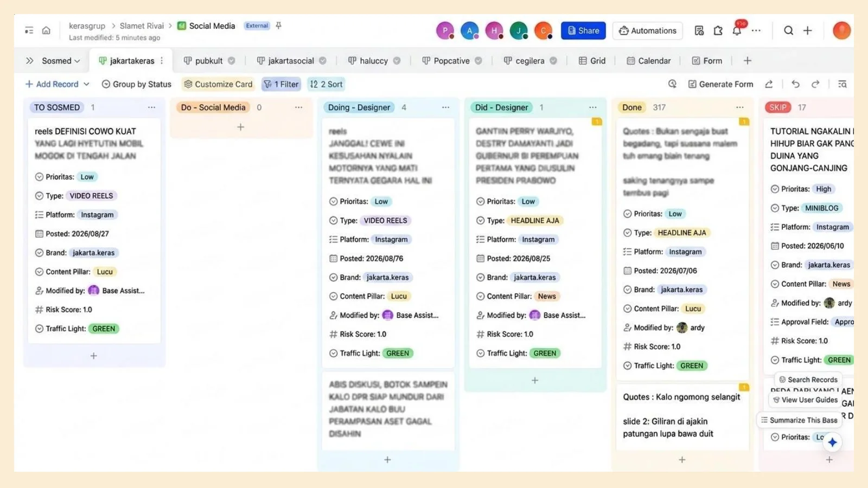
Task: Open jakartakeras view options menu
Action: [162, 61]
